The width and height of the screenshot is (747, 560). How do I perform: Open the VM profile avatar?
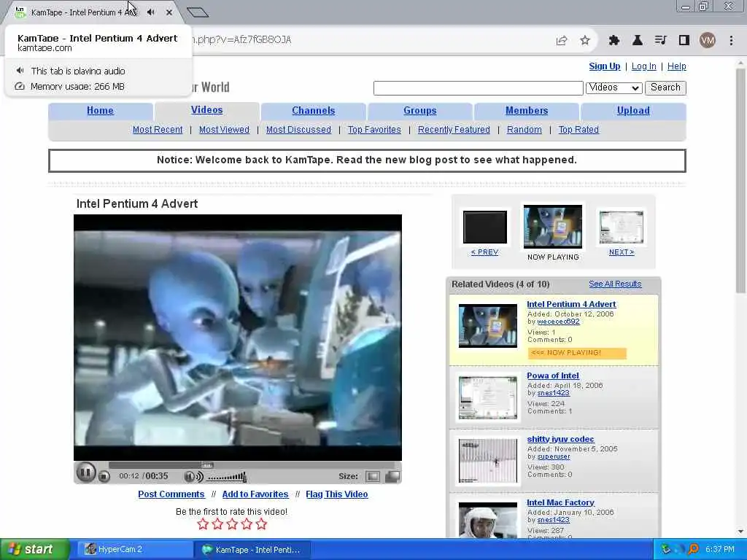(x=708, y=41)
